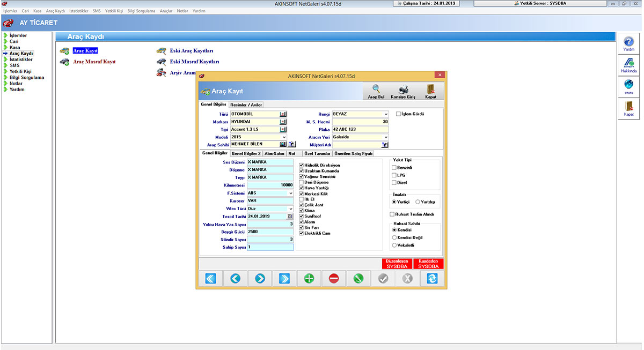Screen dimensions: 644x350
Task: Switch to the Resimler / Aviler tab
Action: (246, 105)
